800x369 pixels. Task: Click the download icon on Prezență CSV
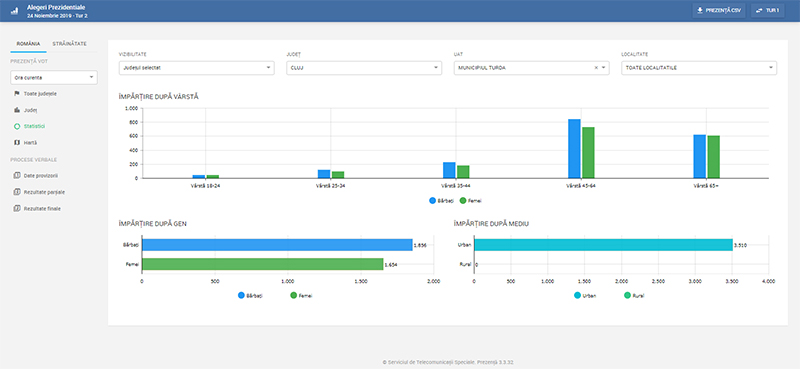pos(701,10)
